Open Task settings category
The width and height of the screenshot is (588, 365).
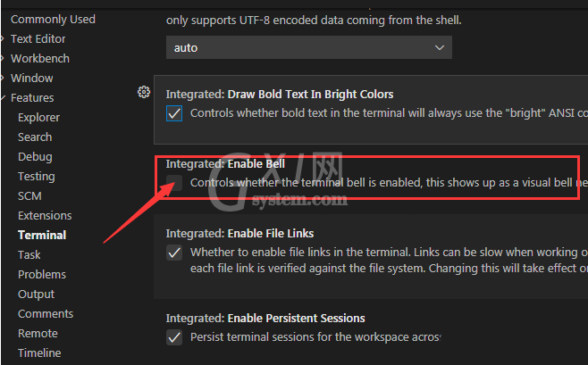point(29,254)
